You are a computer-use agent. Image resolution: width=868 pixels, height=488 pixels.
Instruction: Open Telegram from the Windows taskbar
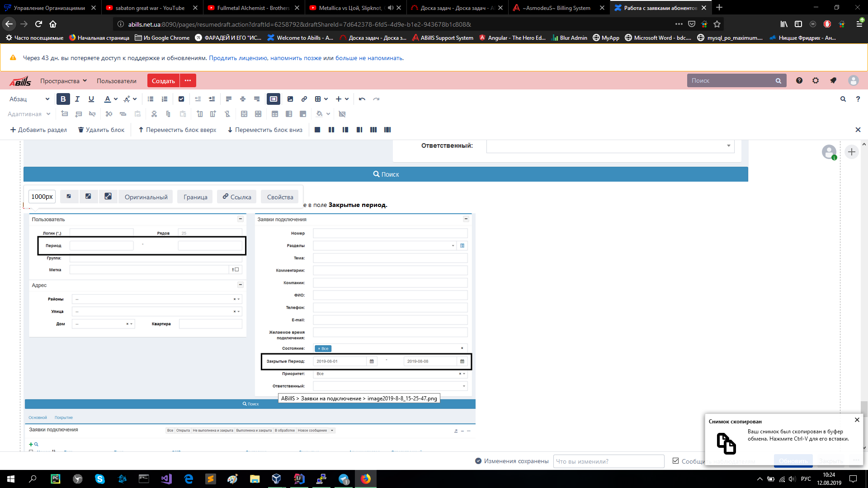click(344, 479)
